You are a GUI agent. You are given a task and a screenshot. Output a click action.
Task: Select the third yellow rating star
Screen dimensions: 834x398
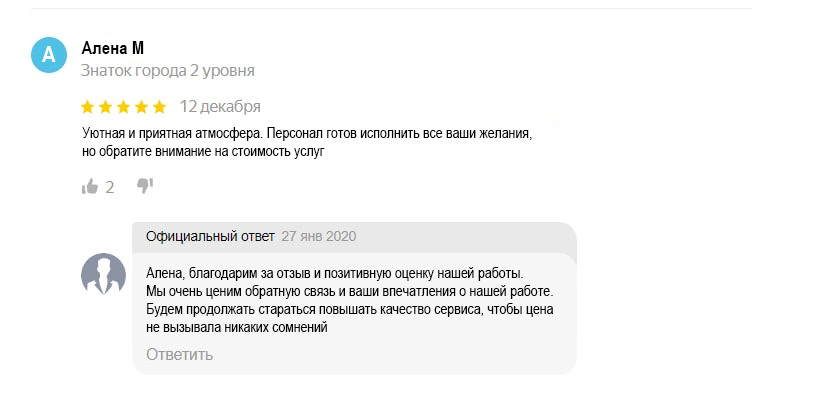point(123,107)
